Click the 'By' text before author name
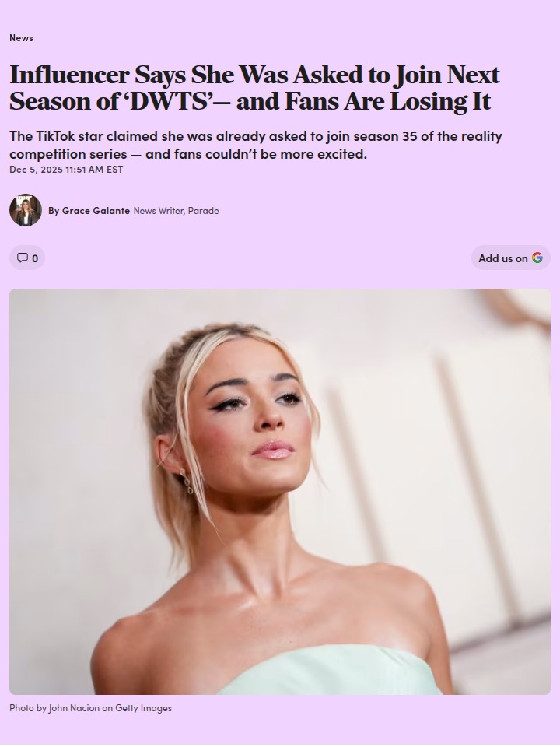The image size is (560, 747). click(x=54, y=211)
